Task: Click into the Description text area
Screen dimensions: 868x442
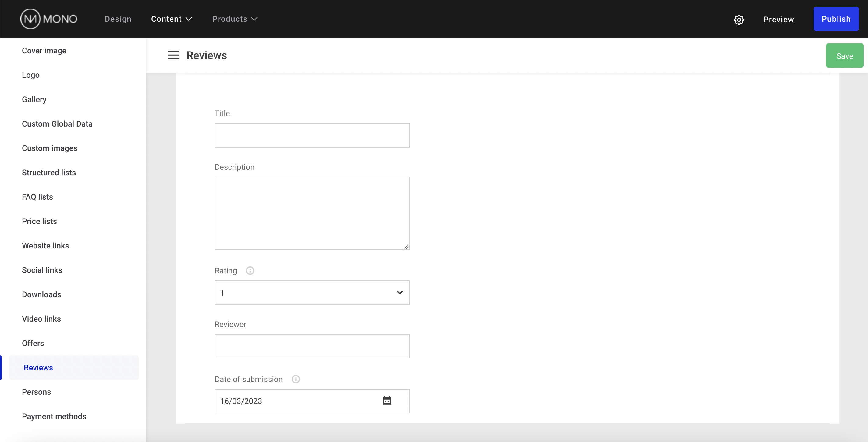Action: [312, 213]
